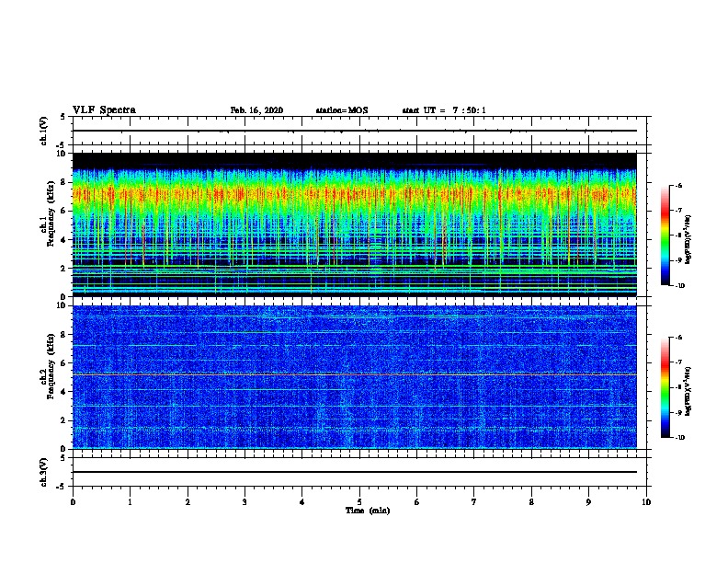
Task: Click the "station=MOS" header label
Action: tap(342, 110)
